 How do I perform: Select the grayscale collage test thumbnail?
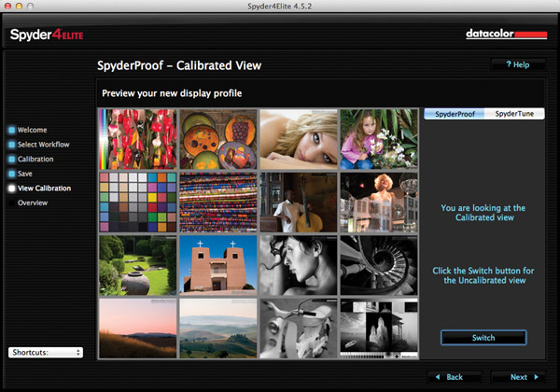coord(379,329)
